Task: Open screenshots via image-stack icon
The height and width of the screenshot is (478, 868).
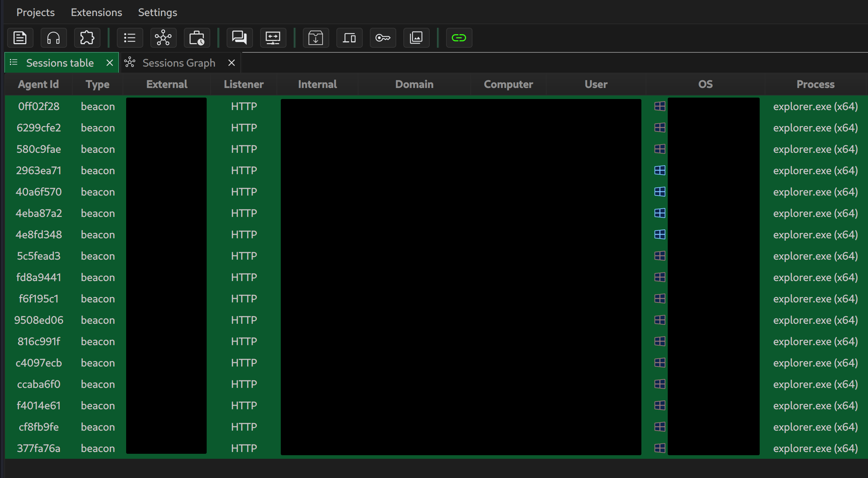Action: (416, 38)
